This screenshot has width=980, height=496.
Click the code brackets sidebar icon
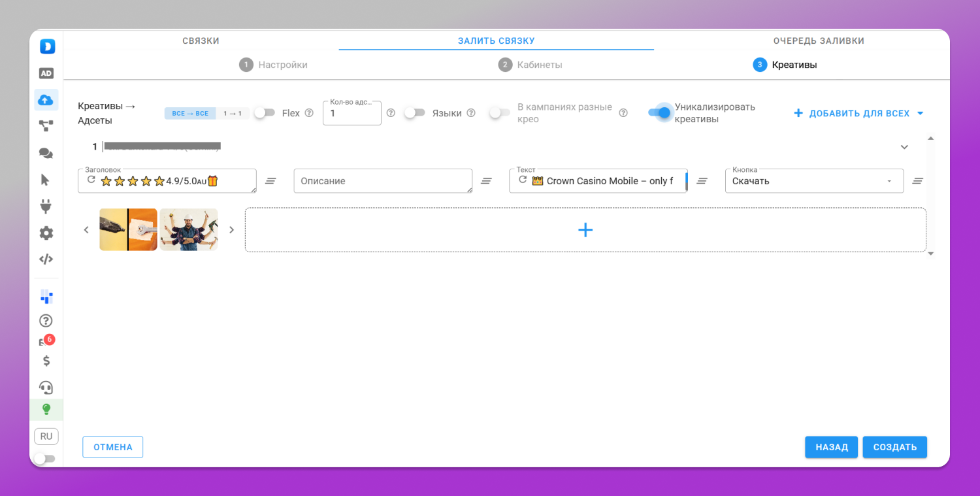point(46,259)
